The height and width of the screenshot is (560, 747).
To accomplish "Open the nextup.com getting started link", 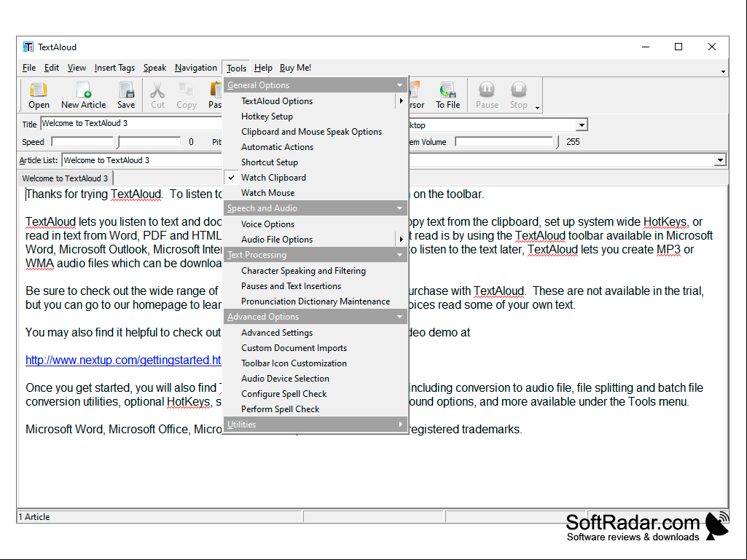I will point(123,360).
